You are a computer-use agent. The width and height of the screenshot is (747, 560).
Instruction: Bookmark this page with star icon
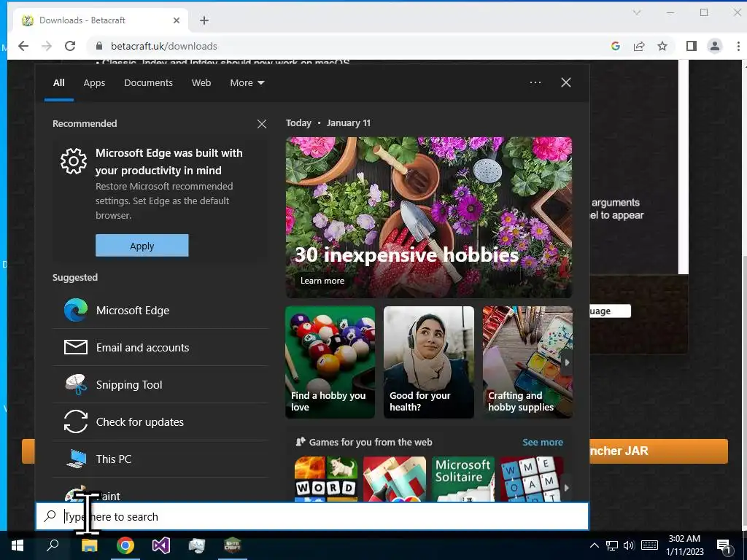[x=662, y=46]
